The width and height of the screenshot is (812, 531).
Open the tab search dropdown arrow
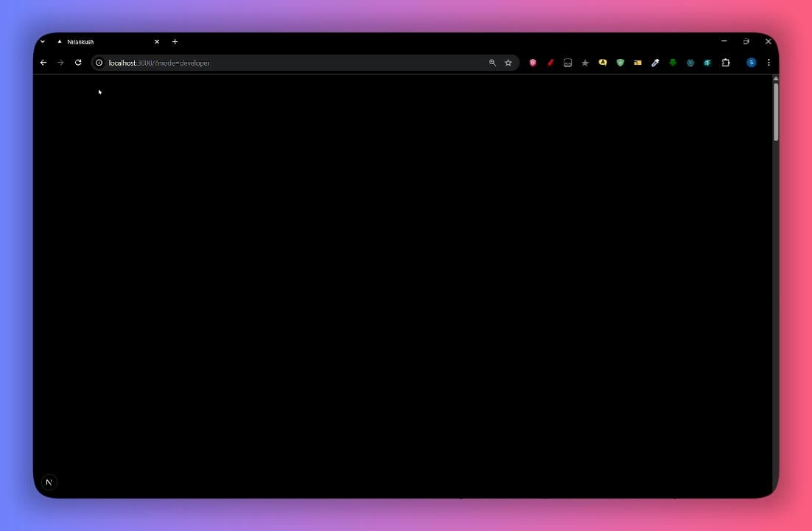43,41
